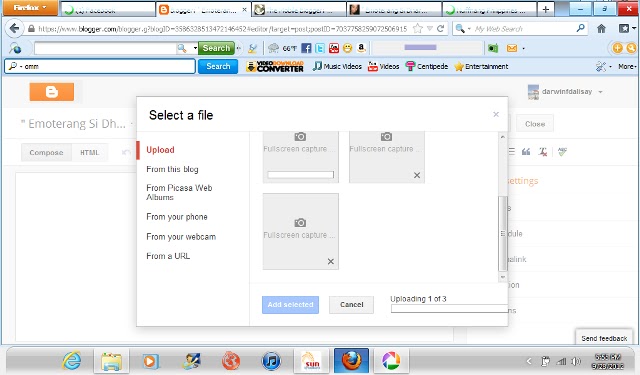
Task: Open Amazon icon in toolbar
Action: [x=361, y=48]
